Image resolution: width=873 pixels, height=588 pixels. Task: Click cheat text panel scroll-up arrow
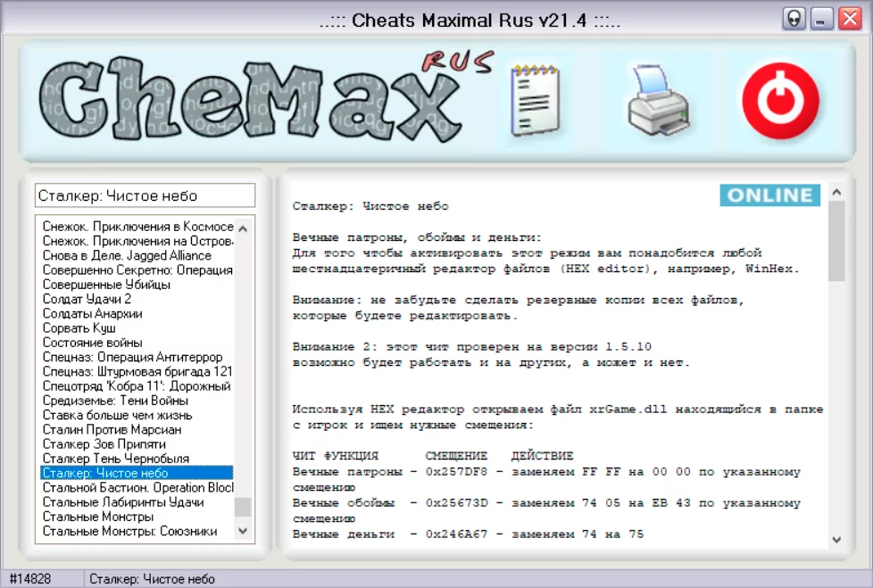pos(836,193)
